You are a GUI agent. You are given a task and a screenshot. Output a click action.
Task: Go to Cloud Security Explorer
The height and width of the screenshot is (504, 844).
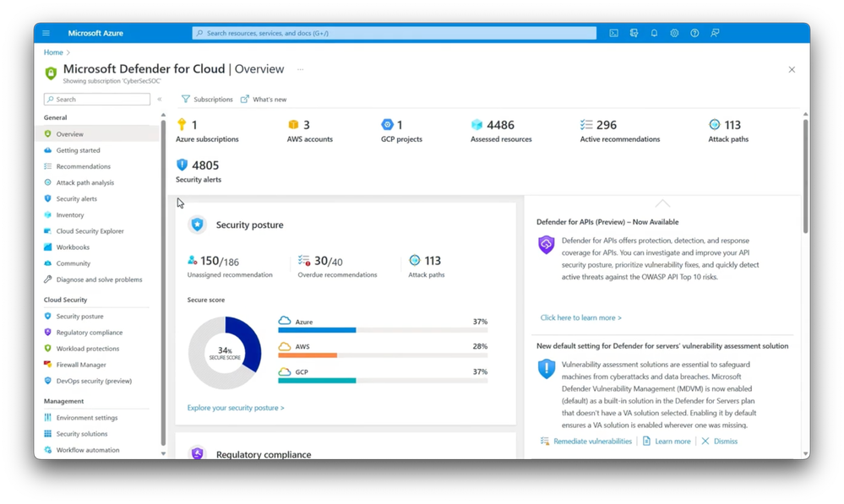coord(90,231)
